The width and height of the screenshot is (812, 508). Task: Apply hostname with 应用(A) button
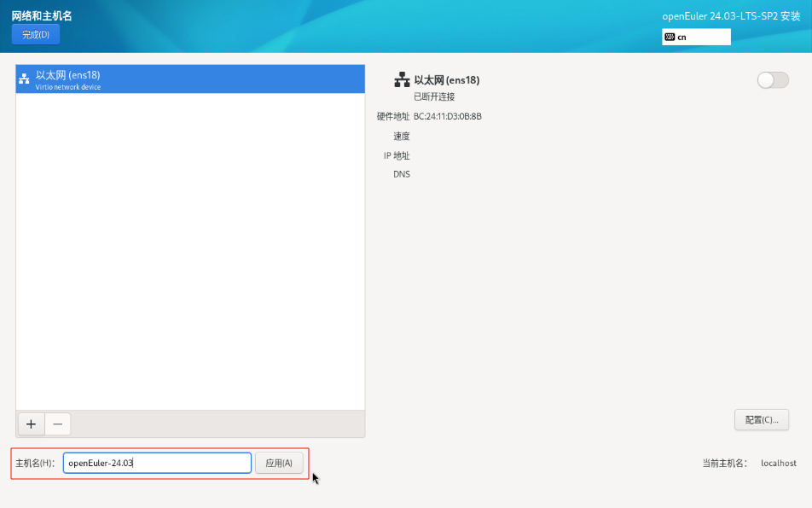coord(279,463)
